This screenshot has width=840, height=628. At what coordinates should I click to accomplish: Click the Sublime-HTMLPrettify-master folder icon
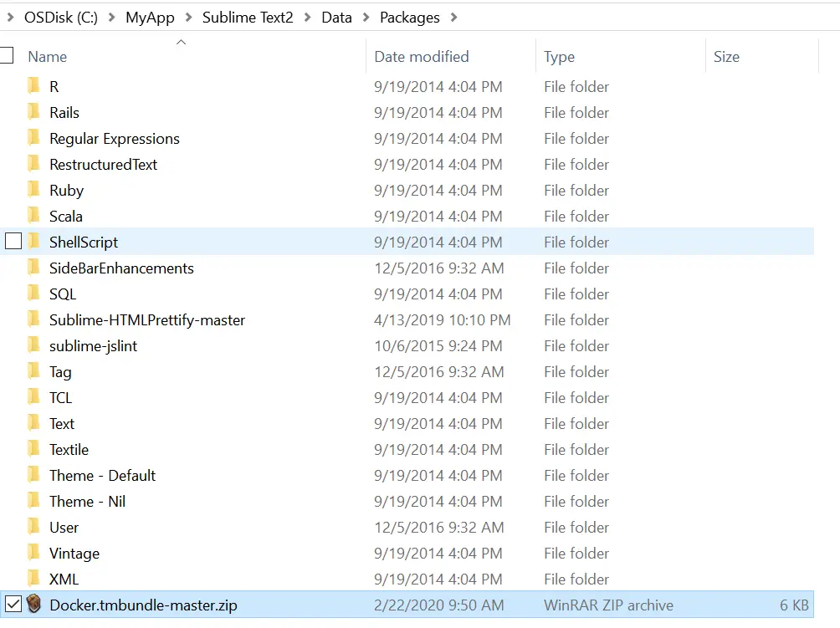33,319
